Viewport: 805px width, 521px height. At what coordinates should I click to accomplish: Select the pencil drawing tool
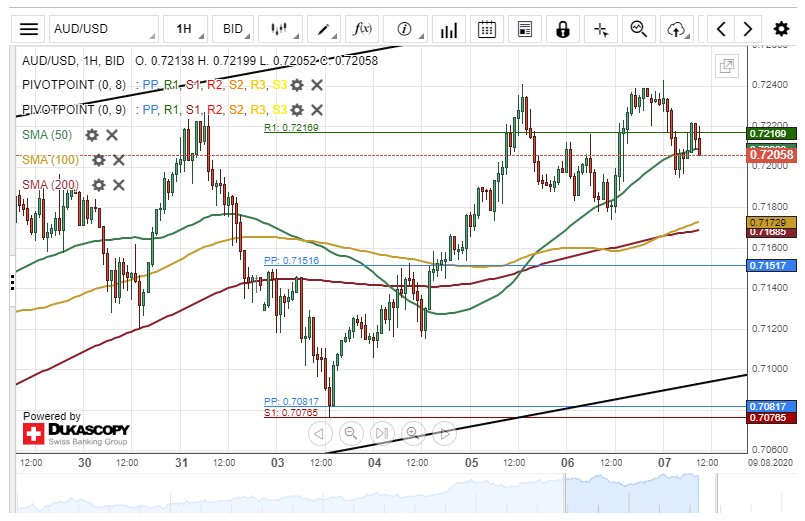tap(323, 29)
